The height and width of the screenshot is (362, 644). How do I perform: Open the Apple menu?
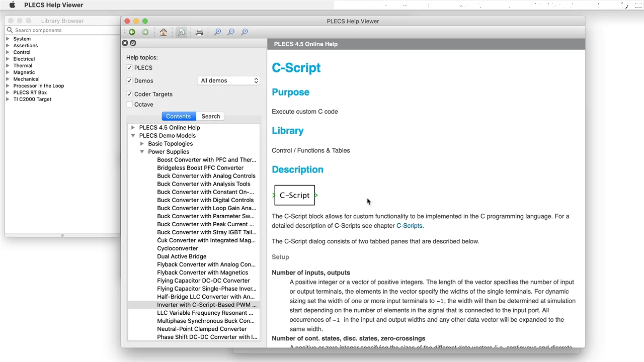tap(13, 5)
